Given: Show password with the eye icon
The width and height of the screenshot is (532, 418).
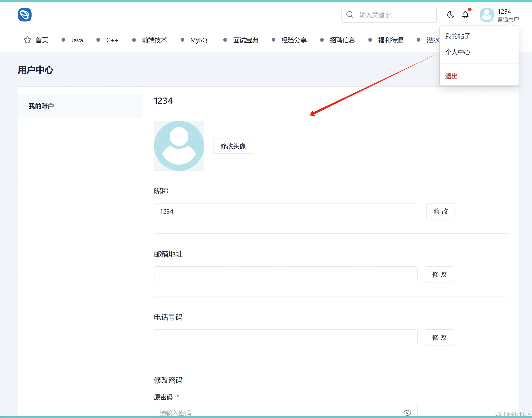Looking at the screenshot, I should (407, 413).
